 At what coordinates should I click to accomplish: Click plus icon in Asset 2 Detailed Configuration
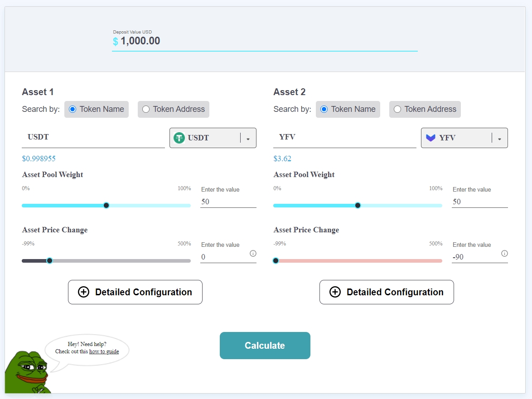[x=335, y=292]
